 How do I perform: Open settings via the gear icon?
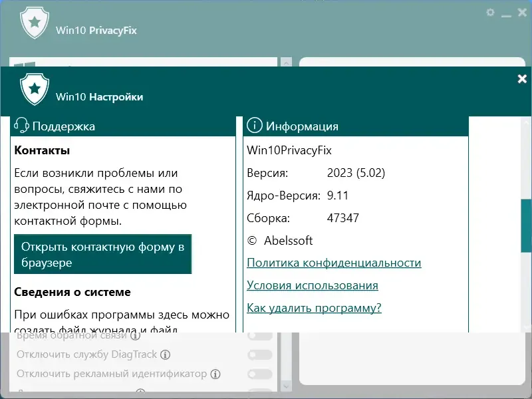490,12
